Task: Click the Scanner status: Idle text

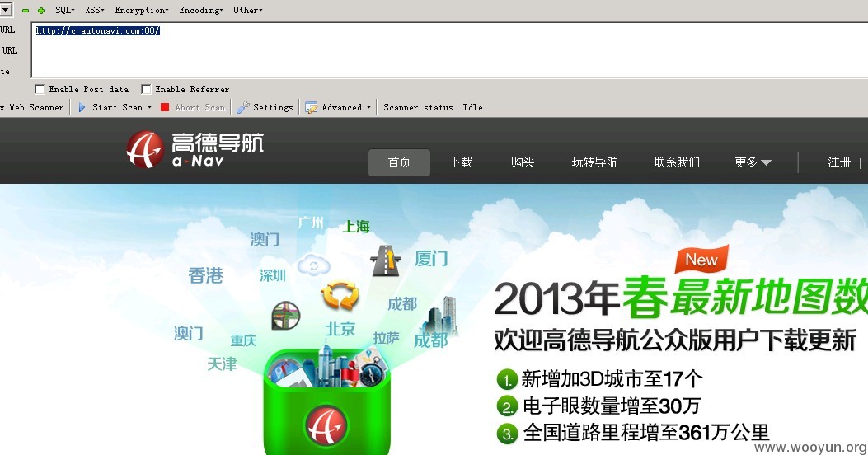Action: tap(434, 107)
